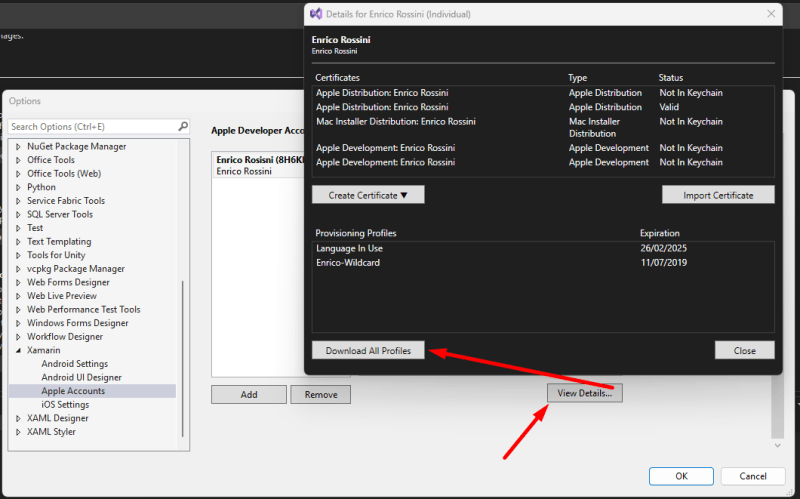Screen dimensions: 800x499
Task: Click the Provisioning Profiles column header
Action: [x=356, y=233]
